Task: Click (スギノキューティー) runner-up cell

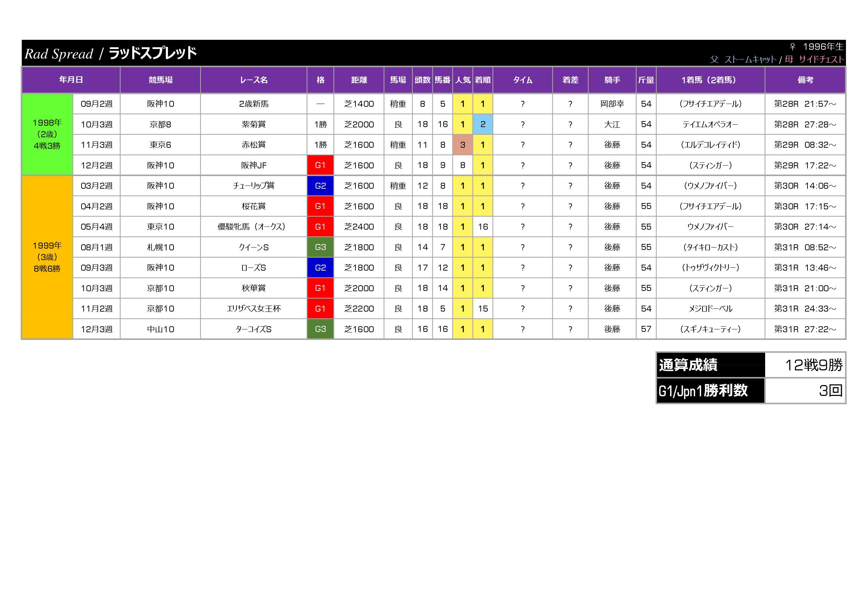Action: (711, 329)
